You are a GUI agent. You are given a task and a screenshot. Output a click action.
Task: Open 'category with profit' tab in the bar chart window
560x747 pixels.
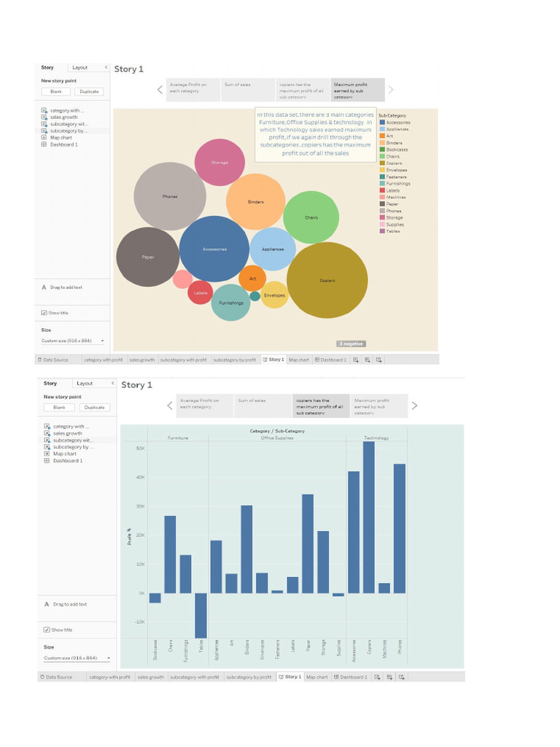[x=109, y=677]
